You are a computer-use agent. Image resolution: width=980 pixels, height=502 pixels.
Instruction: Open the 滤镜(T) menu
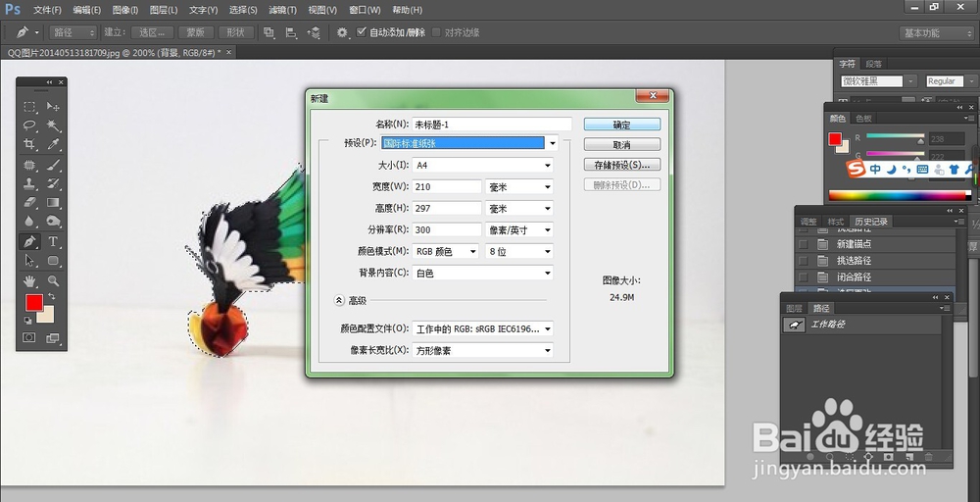[282, 10]
